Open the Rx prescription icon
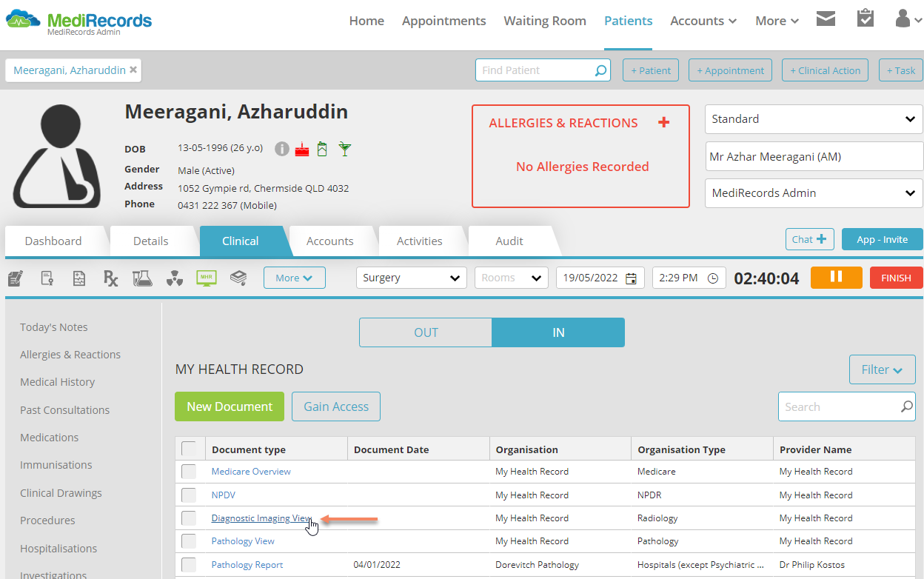924x579 pixels. tap(111, 278)
